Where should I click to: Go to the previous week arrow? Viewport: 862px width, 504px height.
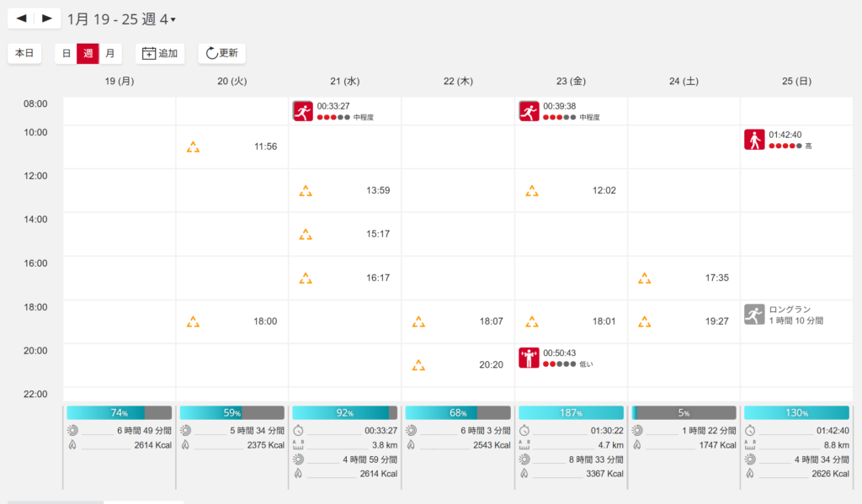22,18
